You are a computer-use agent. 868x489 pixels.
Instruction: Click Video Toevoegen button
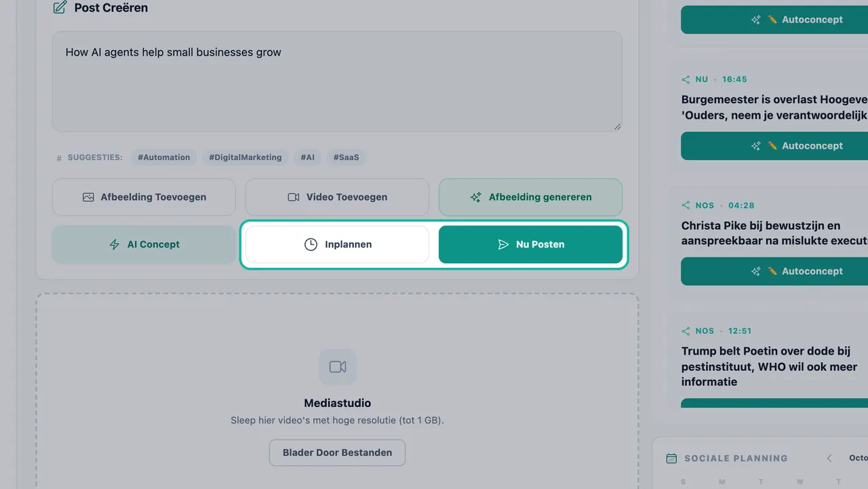[337, 197]
